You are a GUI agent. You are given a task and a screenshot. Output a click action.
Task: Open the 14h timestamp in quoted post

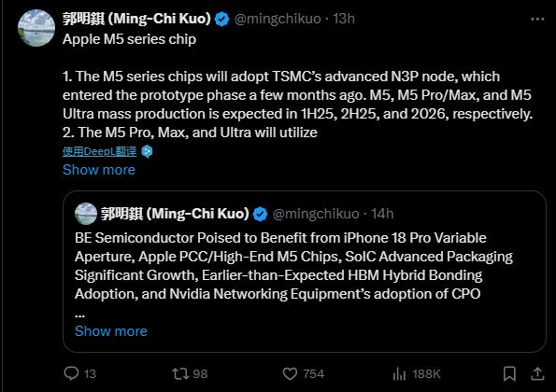382,214
